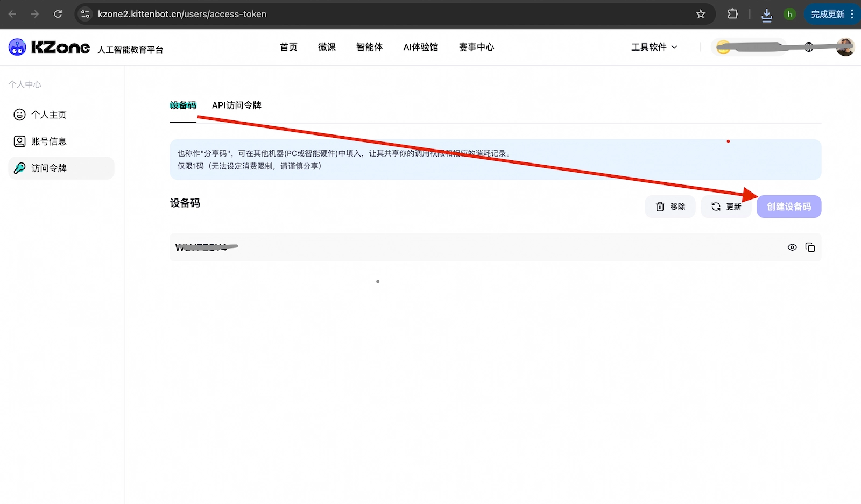Click the 访问令牌 key icon in sidebar
This screenshot has height=504, width=861.
pos(19,168)
